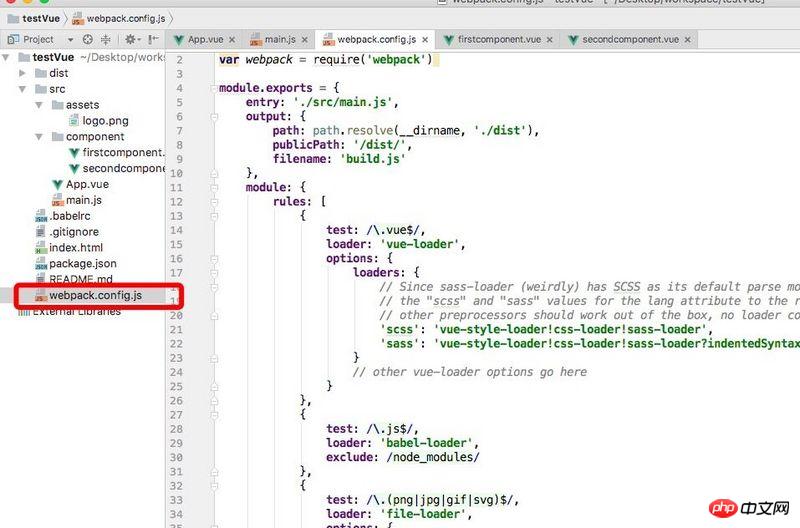The image size is (800, 528).
Task: Select the dist folder in tree
Action: coord(59,73)
